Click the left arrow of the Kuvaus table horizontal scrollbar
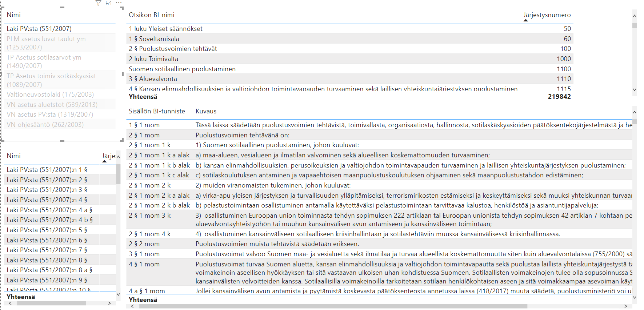 tap(132, 306)
